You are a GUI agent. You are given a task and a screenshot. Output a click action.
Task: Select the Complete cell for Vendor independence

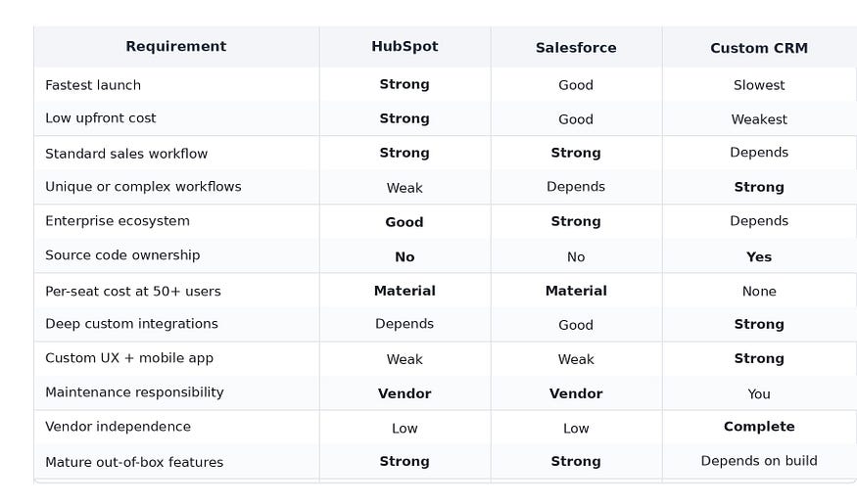(759, 427)
